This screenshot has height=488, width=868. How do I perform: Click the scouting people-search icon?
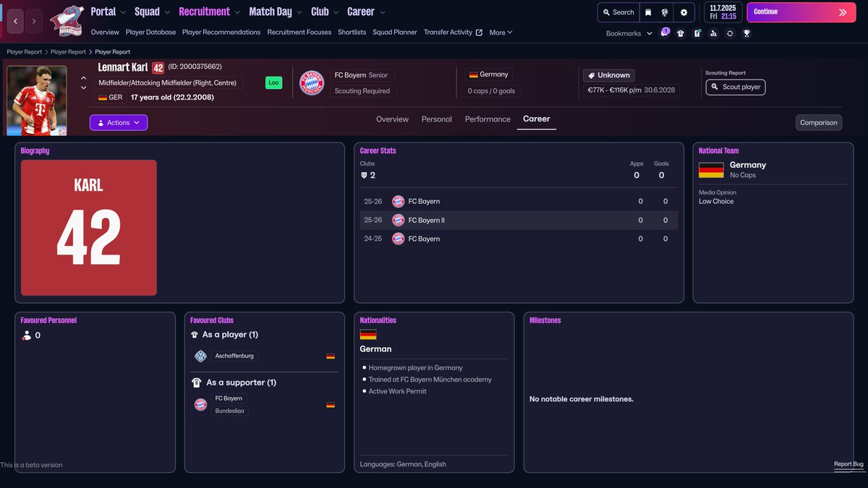714,33
